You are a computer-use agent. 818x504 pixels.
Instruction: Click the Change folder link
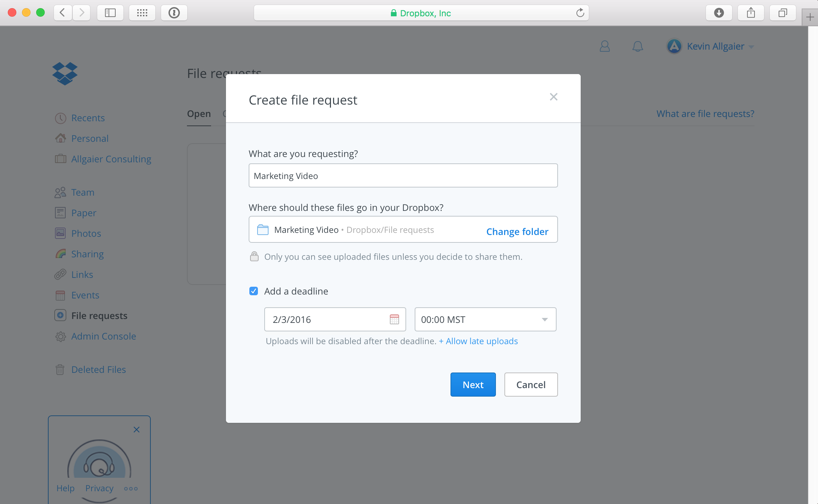click(517, 231)
